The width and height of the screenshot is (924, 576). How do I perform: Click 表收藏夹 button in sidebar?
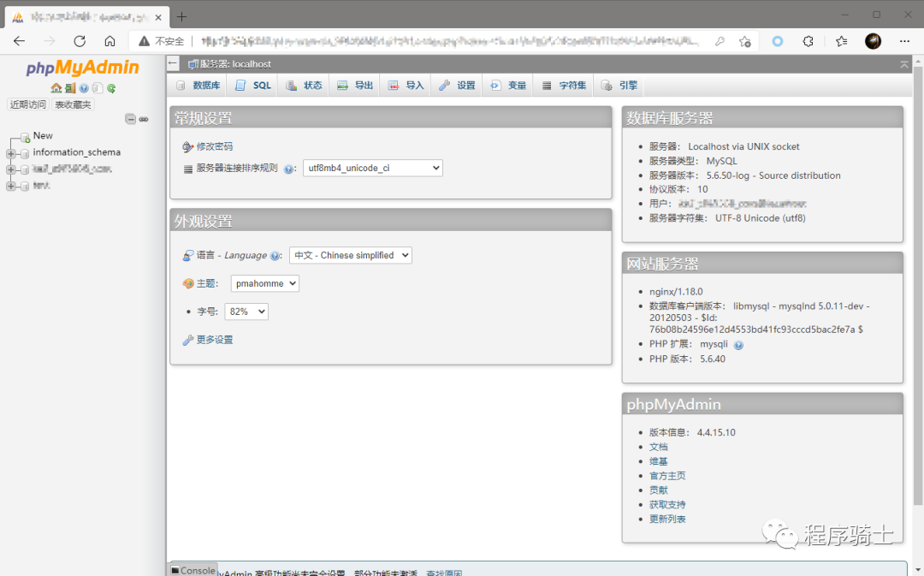[x=73, y=104]
